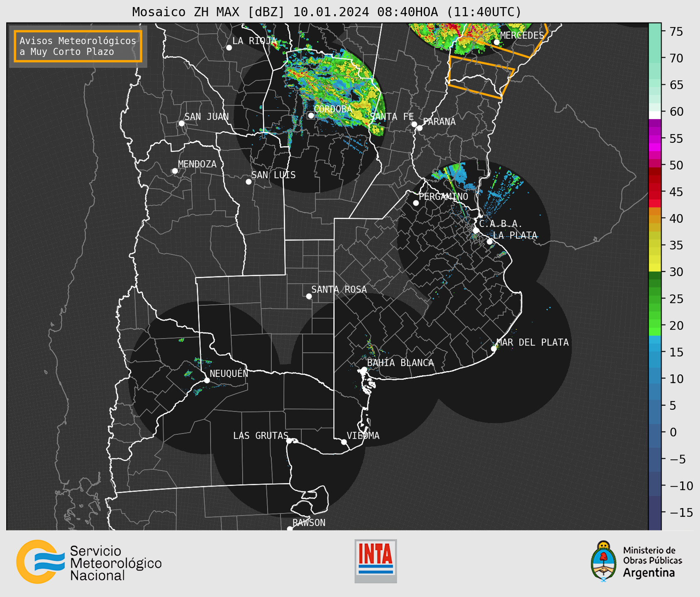Viewport: 700px width, 597px height.
Task: Click the 75 dBZ value on color scale
Action: [x=676, y=32]
